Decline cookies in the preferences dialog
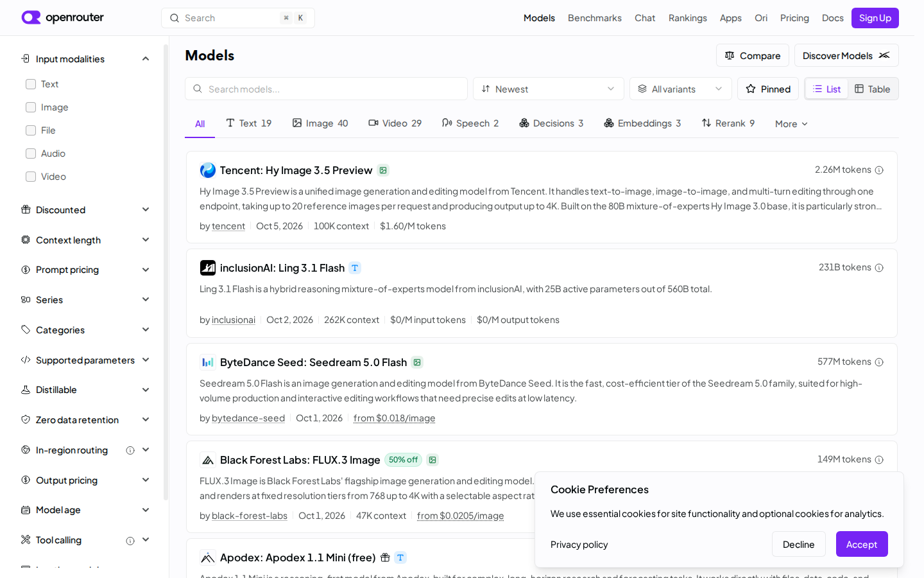Image resolution: width=924 pixels, height=578 pixels. point(799,544)
